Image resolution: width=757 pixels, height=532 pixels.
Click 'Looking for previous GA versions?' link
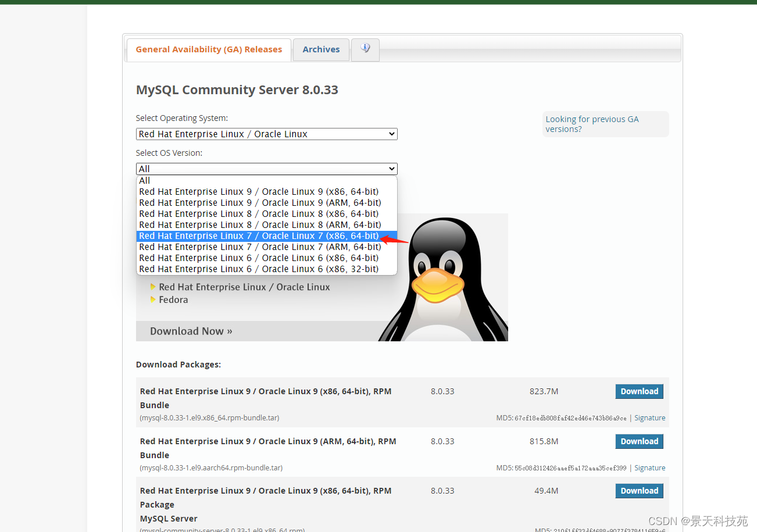(x=592, y=124)
